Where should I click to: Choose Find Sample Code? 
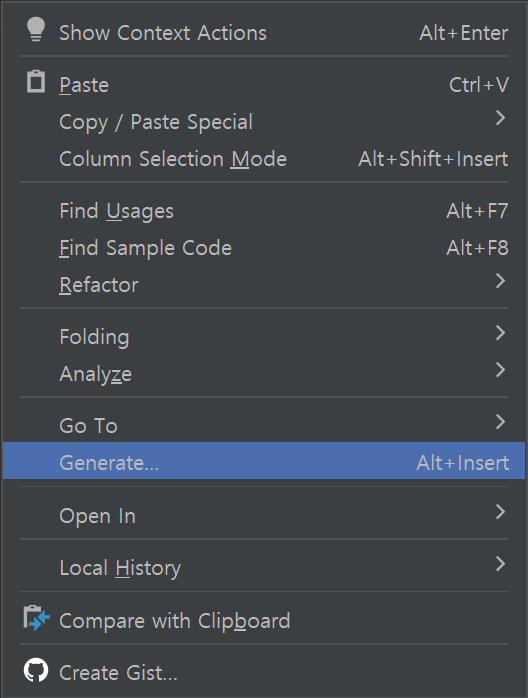click(264, 248)
